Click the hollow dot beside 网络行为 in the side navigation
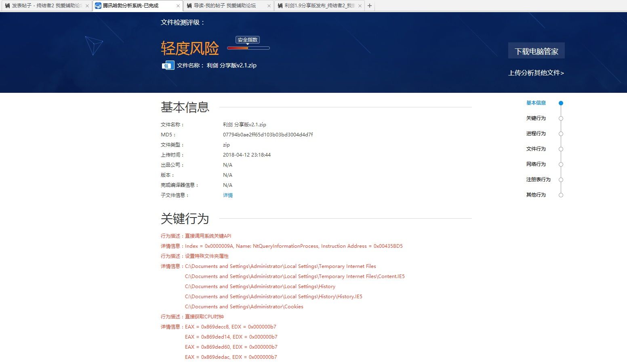 pyautogui.click(x=561, y=165)
